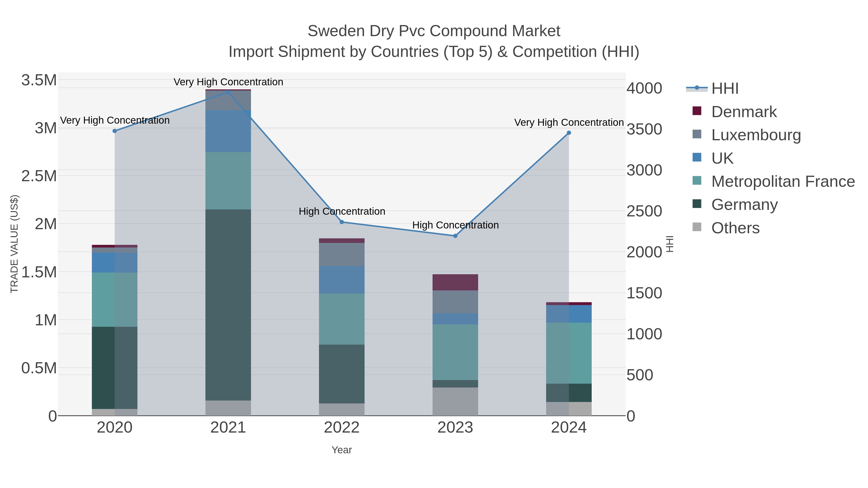The width and height of the screenshot is (868, 488).
Task: Click the Metropolitan France segment of 2022 bar
Action: [342, 319]
